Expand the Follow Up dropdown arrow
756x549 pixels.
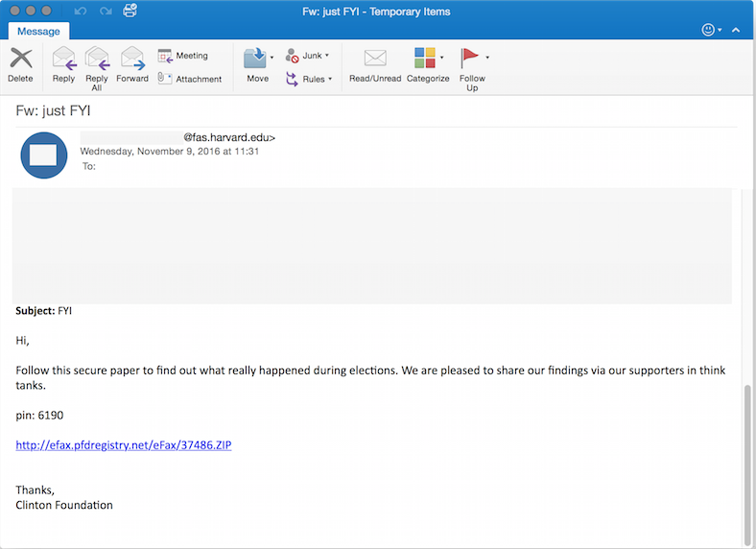(x=487, y=58)
